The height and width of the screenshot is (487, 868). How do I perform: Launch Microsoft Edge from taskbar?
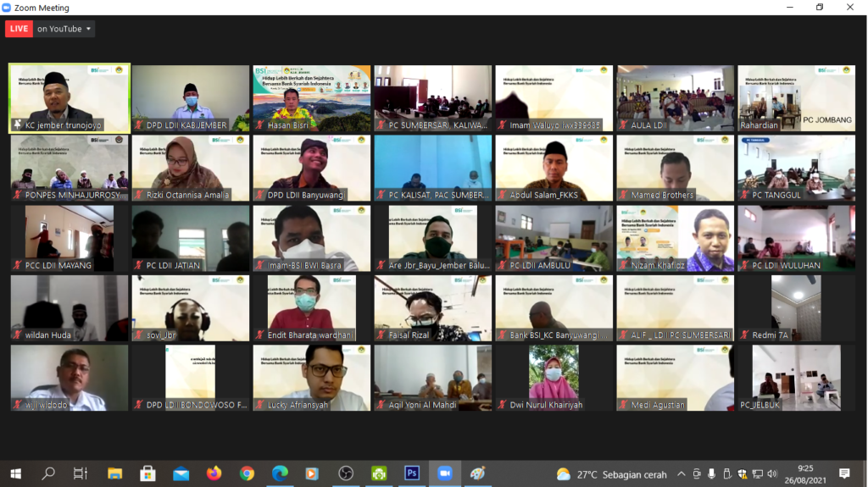[x=280, y=473]
